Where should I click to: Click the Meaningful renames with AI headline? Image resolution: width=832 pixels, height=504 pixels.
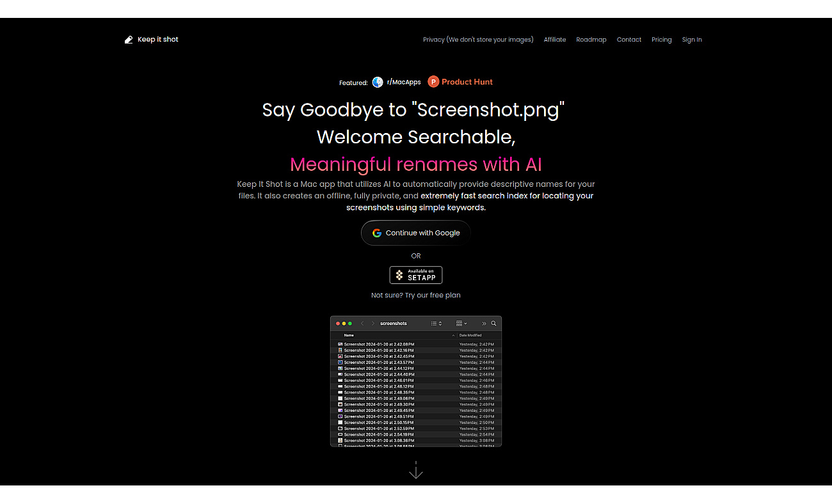[416, 164]
